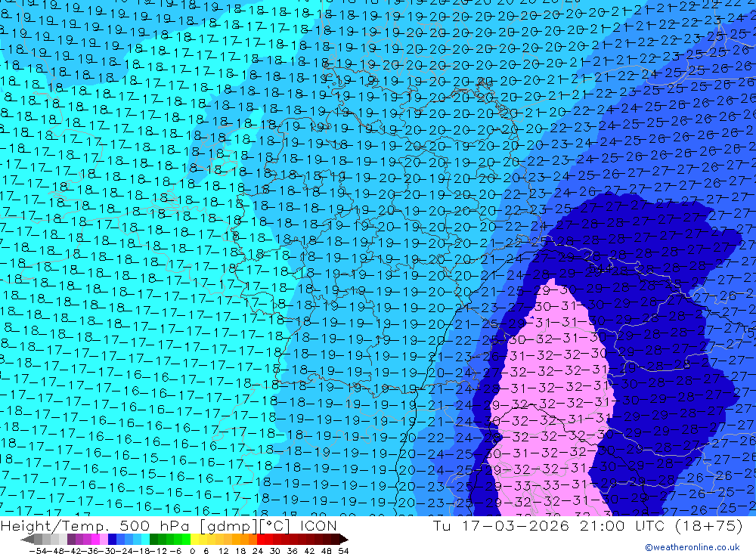Click the -36 legend value
This screenshot has height=554, width=756.
pos(91,551)
